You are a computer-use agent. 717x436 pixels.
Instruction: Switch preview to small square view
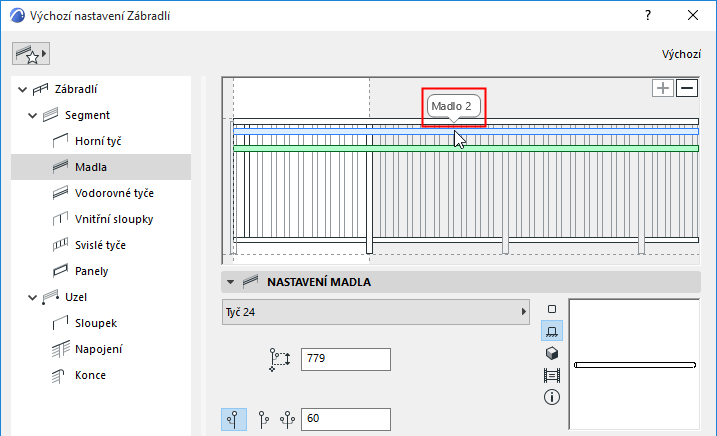552,309
